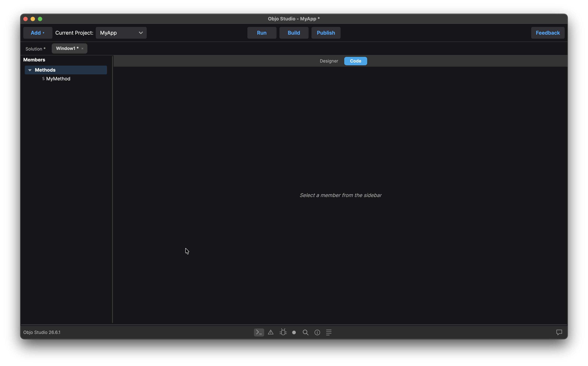
Task: Select the Code view toggle
Action: tap(355, 61)
